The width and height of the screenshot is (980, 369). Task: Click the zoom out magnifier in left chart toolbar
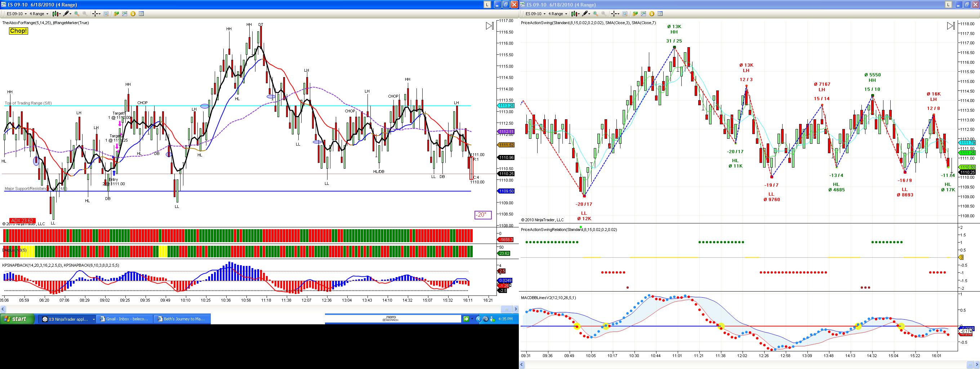(85, 14)
